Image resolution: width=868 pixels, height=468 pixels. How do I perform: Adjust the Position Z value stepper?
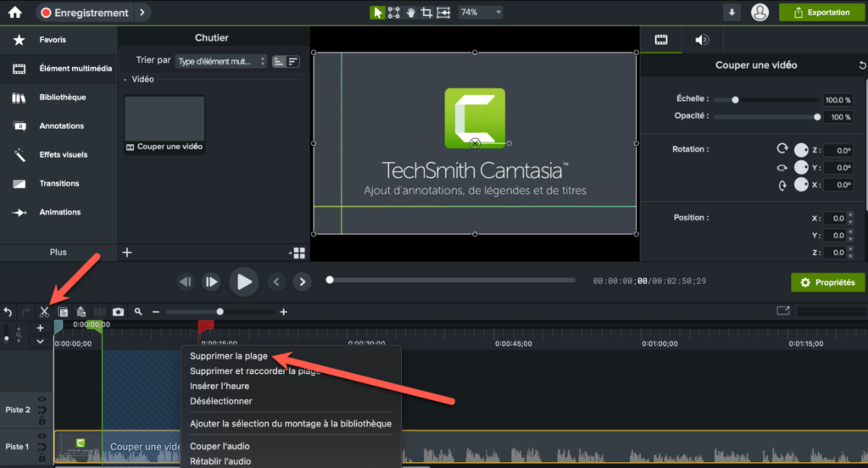(851, 253)
